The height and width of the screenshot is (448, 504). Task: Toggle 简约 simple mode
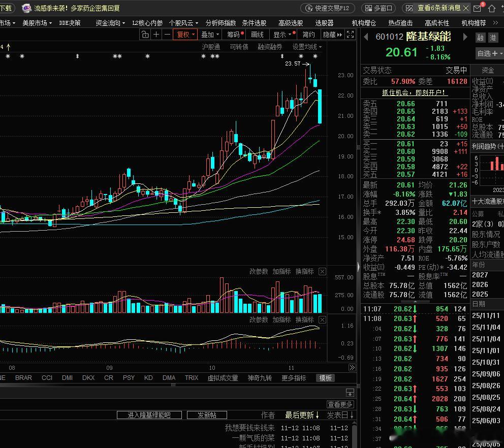308,35
